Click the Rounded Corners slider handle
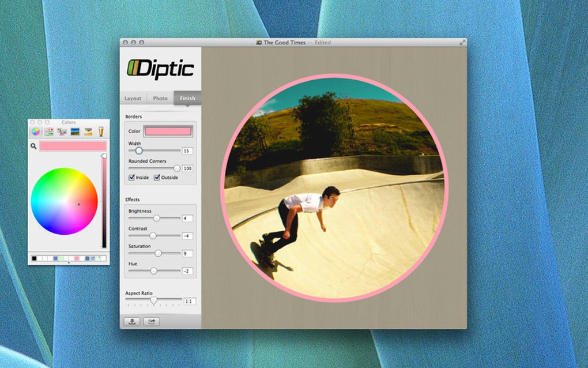Viewport: 588px width, 368px height. (176, 168)
